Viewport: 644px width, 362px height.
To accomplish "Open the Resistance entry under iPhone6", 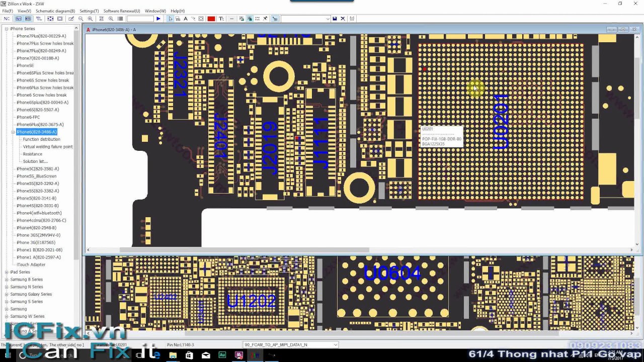I will pos(33,154).
